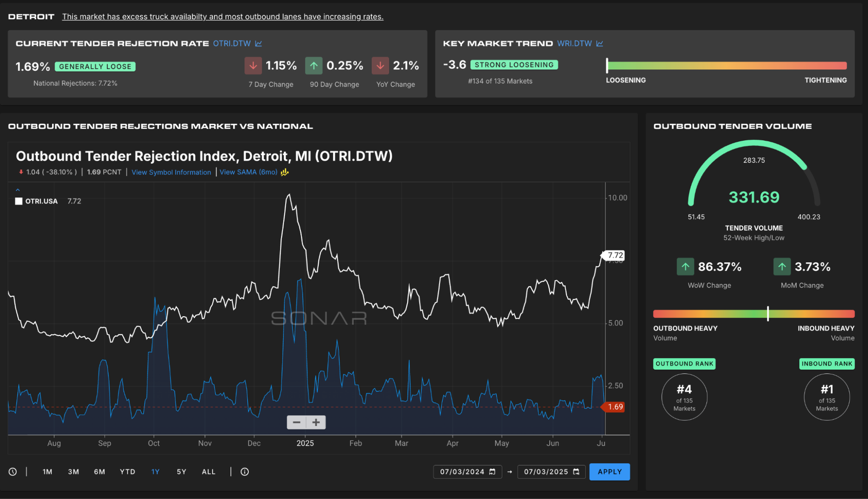Click the GENERALLY LOOSE badge
The image size is (868, 499).
(x=95, y=67)
